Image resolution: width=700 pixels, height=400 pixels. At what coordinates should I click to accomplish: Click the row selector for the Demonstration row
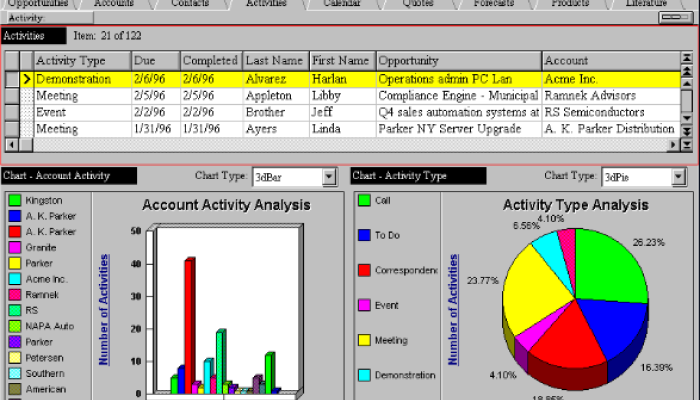point(12,79)
